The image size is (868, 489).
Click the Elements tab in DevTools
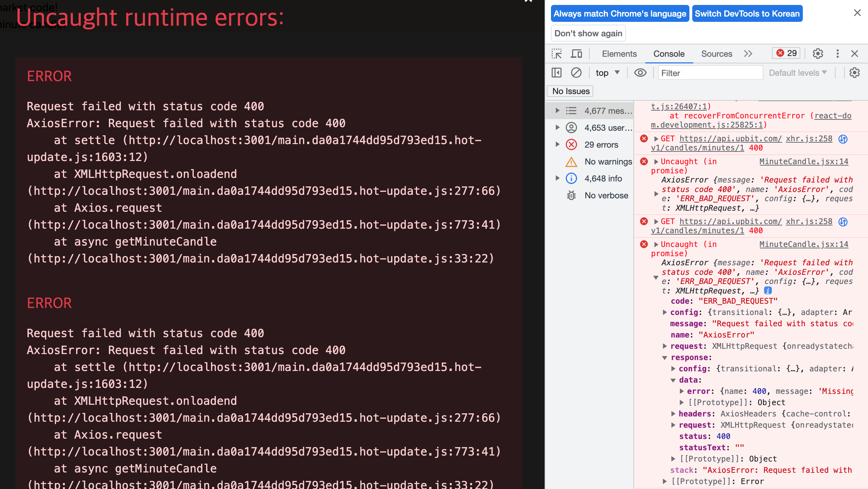coord(619,54)
